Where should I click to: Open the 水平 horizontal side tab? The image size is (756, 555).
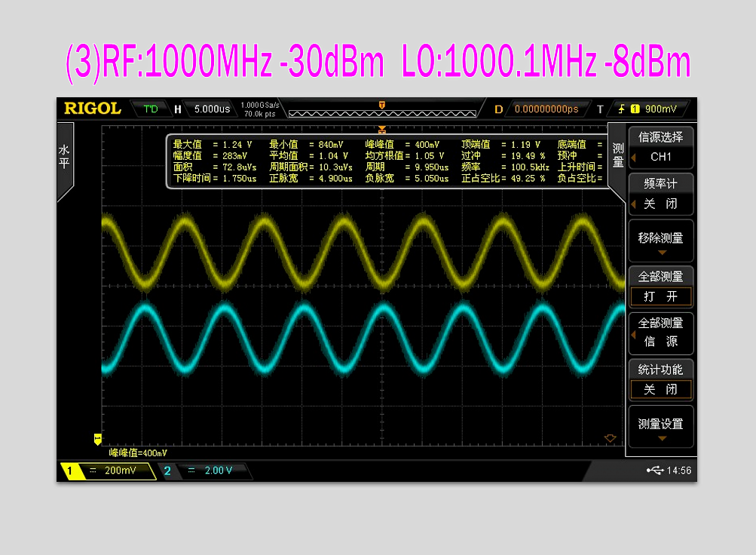tap(65, 157)
